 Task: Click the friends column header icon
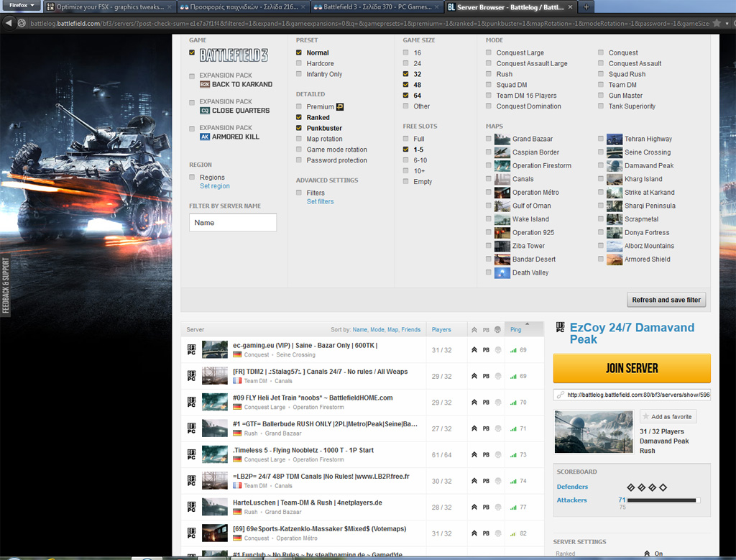497,329
